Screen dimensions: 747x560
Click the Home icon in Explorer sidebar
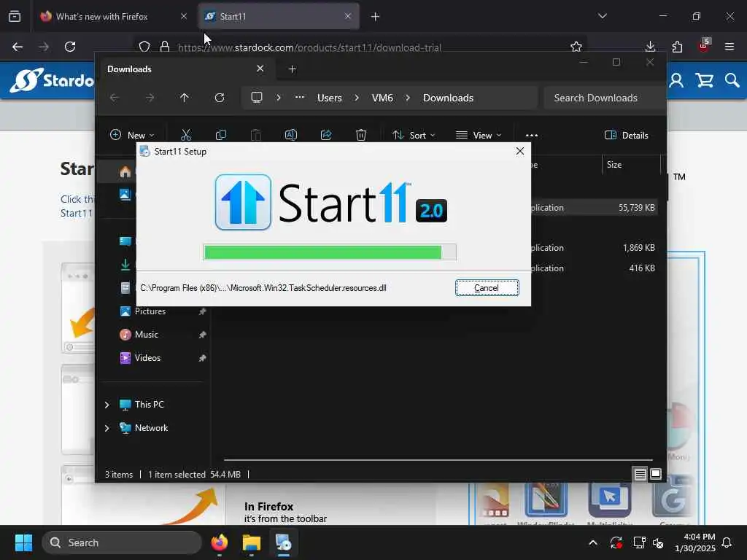click(125, 171)
